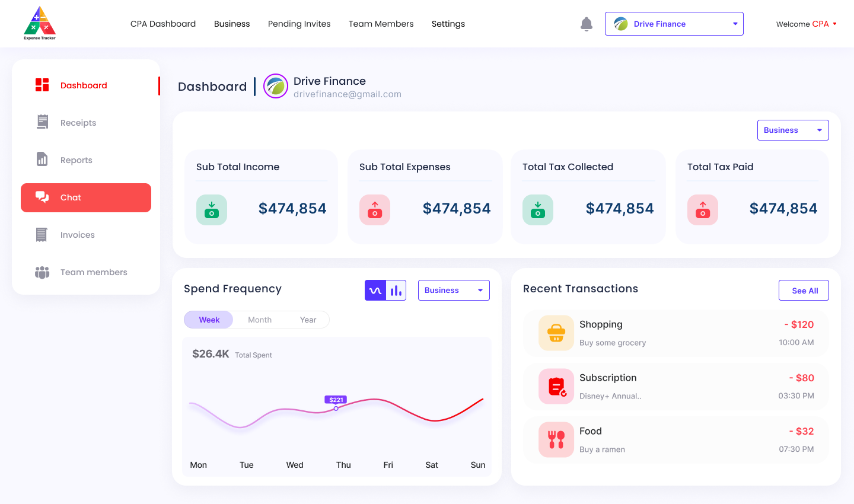
Task: Open the Drive Finance account dropdown
Action: pos(674,24)
